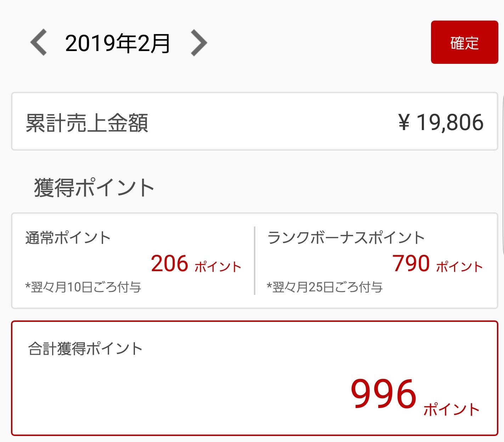
Task: Tap the ポイント unit beside 206
Action: [218, 267]
